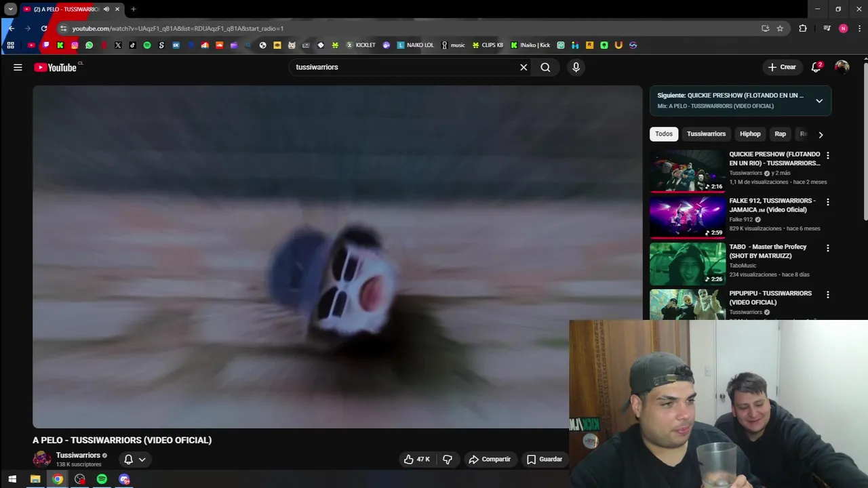The width and height of the screenshot is (868, 488).
Task: Open options for QUICKIE PRESHOW video
Action: [x=827, y=156]
